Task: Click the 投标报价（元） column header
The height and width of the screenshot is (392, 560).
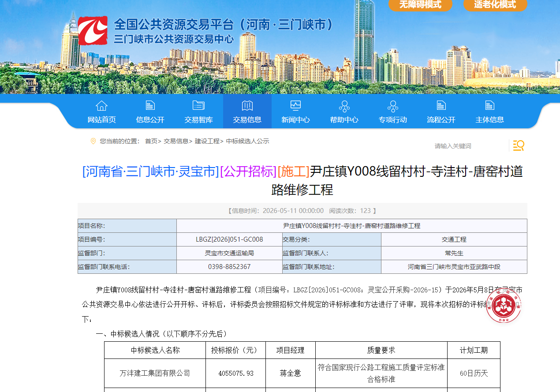Action: pos(236,350)
